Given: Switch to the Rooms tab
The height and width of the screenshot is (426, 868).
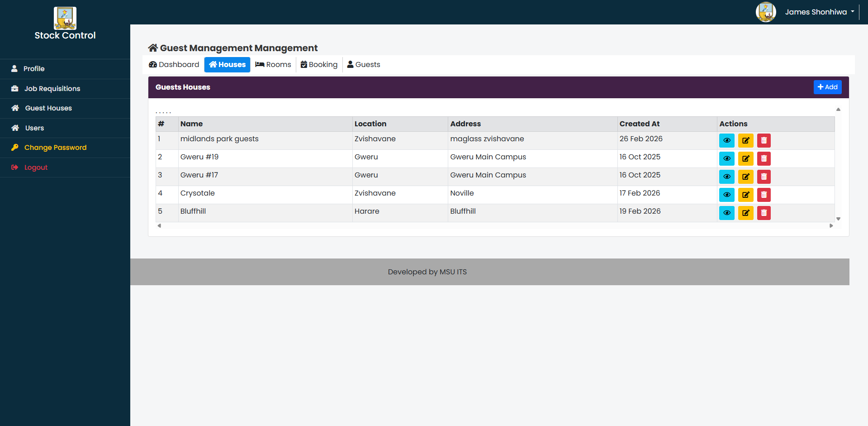Looking at the screenshot, I should pyautogui.click(x=273, y=64).
